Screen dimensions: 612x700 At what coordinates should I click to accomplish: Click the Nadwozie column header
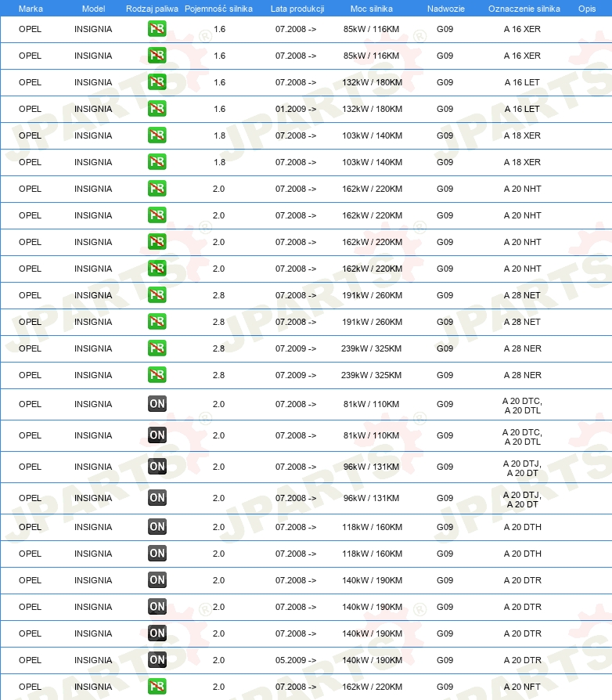pyautogui.click(x=445, y=9)
